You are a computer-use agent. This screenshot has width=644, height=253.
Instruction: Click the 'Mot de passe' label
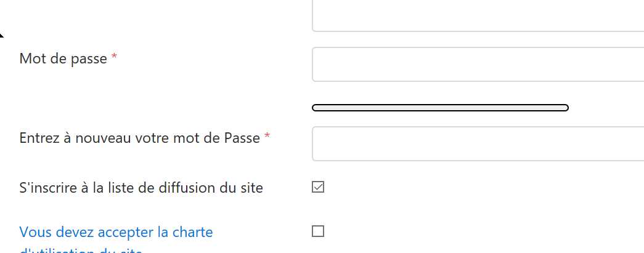coord(63,58)
